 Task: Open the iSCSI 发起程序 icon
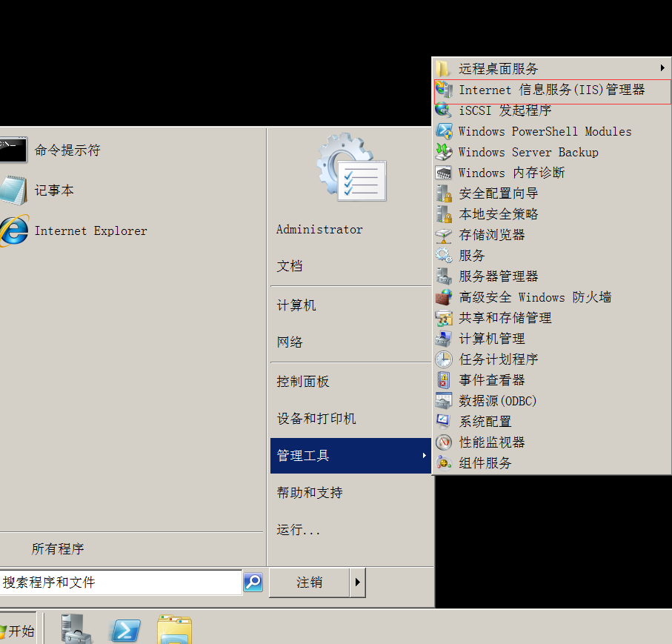tap(443, 110)
